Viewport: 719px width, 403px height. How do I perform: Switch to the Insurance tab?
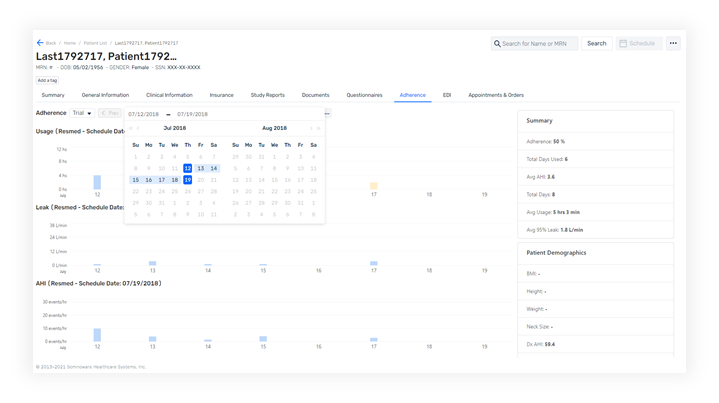coord(221,95)
